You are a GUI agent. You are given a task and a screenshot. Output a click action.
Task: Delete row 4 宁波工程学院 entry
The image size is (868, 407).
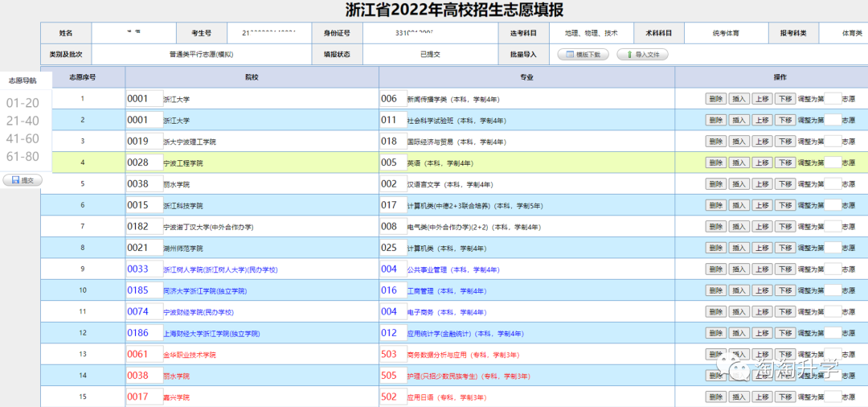click(x=716, y=162)
